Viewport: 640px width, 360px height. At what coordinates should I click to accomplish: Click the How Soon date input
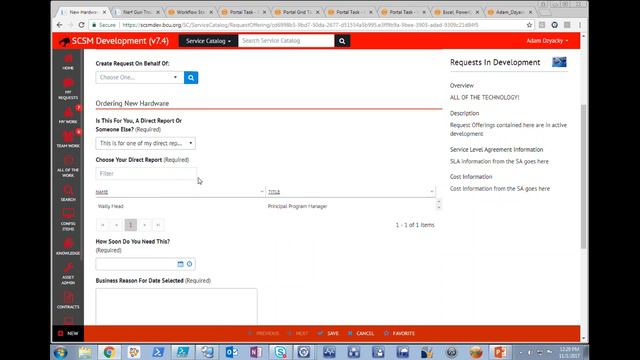pos(136,264)
